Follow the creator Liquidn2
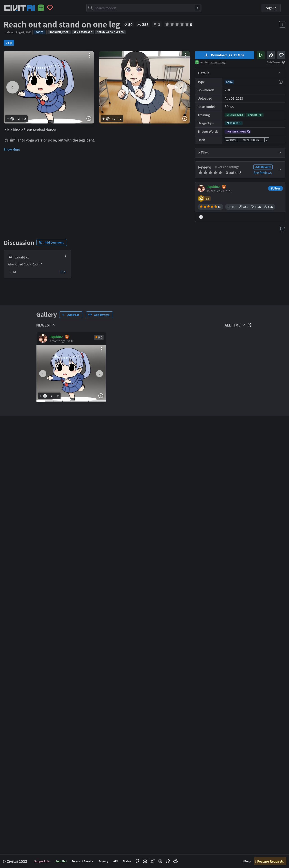This screenshot has height=868, width=289. click(x=275, y=188)
